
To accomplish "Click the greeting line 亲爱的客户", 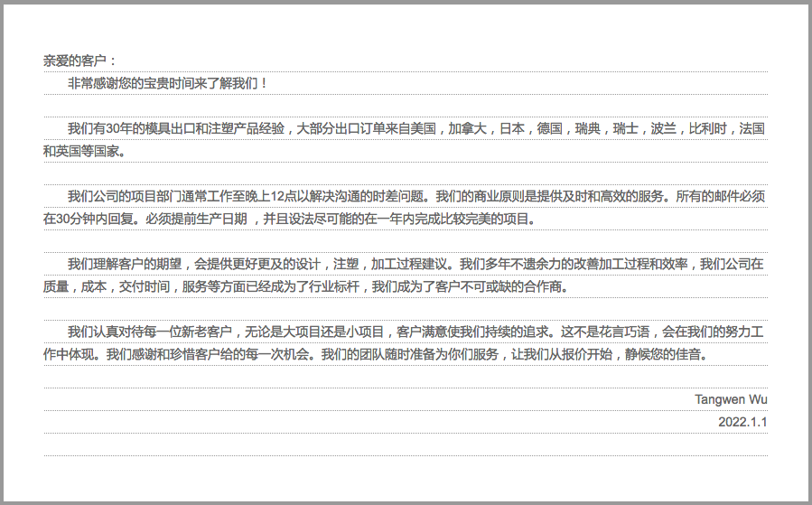I will click(79, 61).
